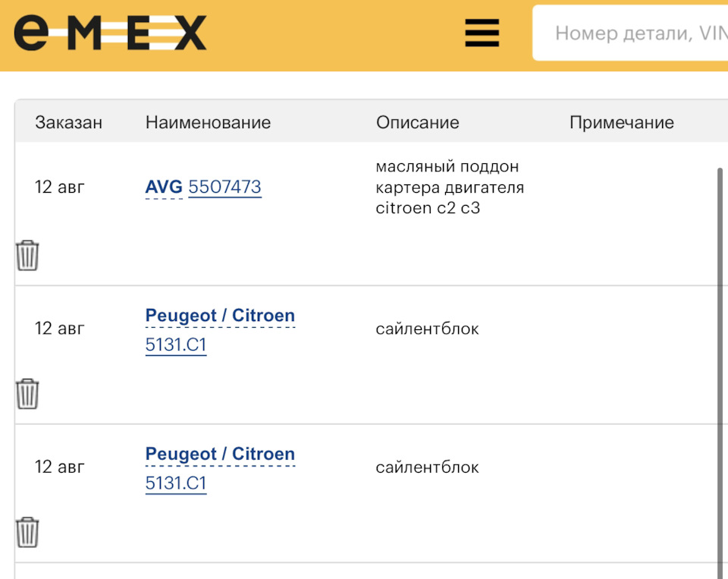Click the Описание column header
The width and height of the screenshot is (728, 579).
[x=417, y=123]
